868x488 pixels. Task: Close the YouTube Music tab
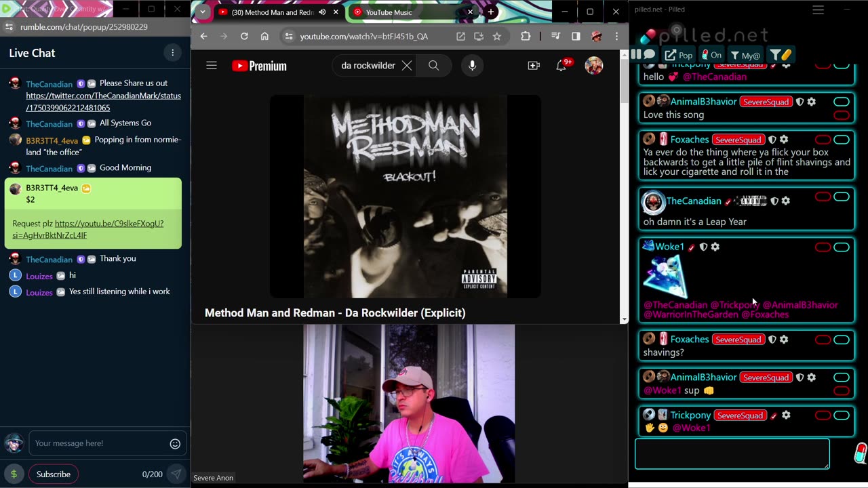click(x=470, y=12)
